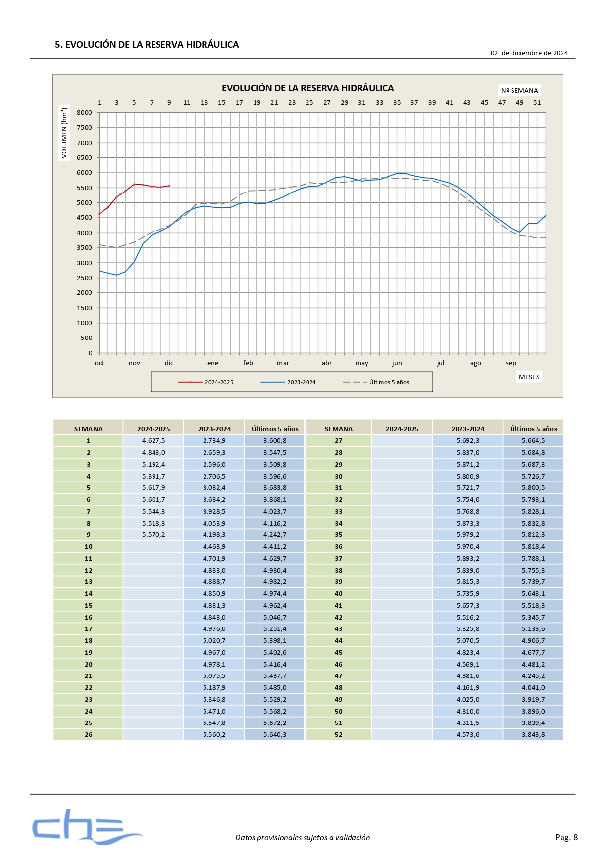
Task: Click the y-axis value '5500'
Action: 84,188
